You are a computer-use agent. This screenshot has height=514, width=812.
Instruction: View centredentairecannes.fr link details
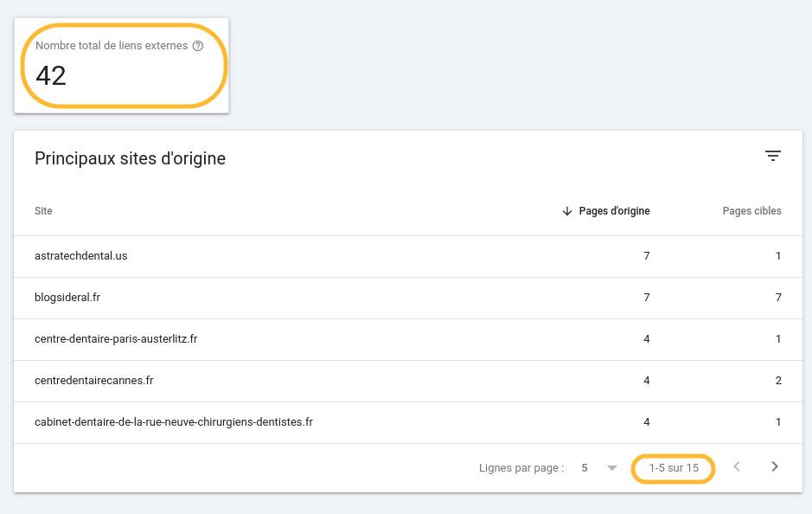[x=93, y=380]
